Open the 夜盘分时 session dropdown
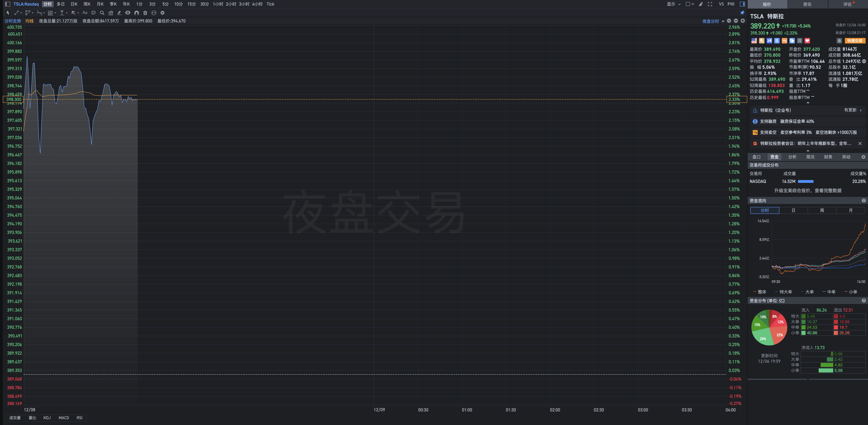The height and width of the screenshot is (425, 868). point(713,21)
